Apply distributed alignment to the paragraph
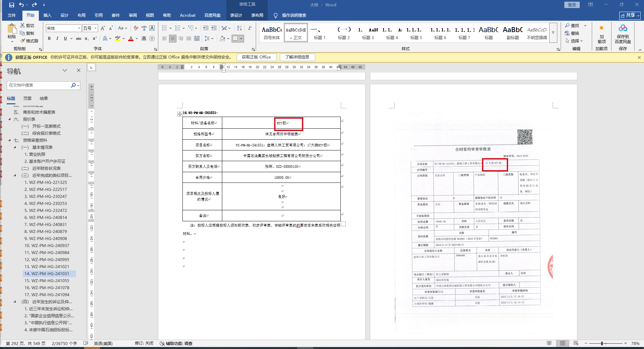644x349 pixels. [197, 38]
